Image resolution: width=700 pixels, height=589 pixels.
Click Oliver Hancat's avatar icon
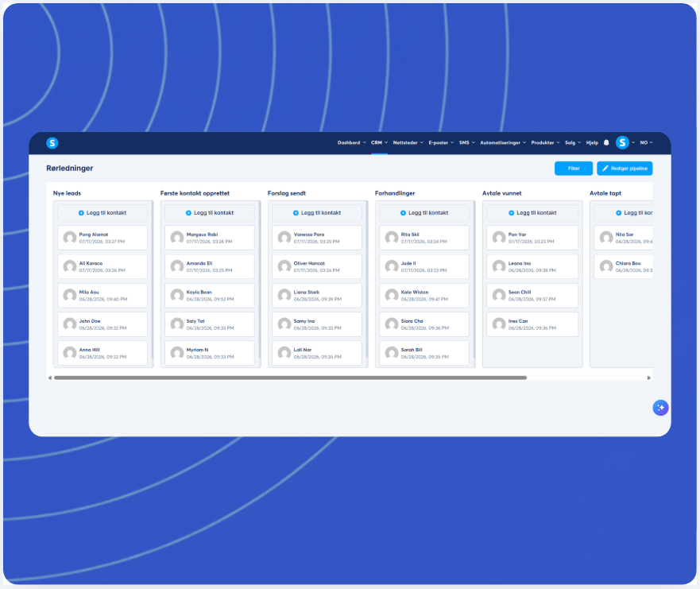(x=284, y=266)
